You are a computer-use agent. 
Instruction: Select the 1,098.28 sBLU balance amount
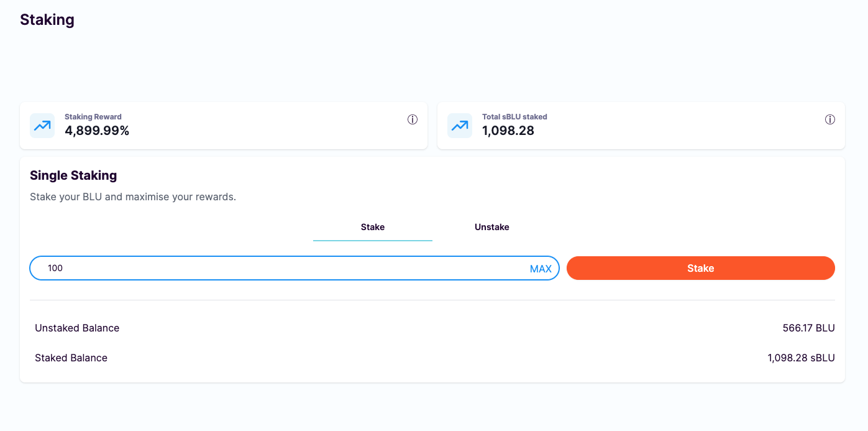tap(801, 358)
